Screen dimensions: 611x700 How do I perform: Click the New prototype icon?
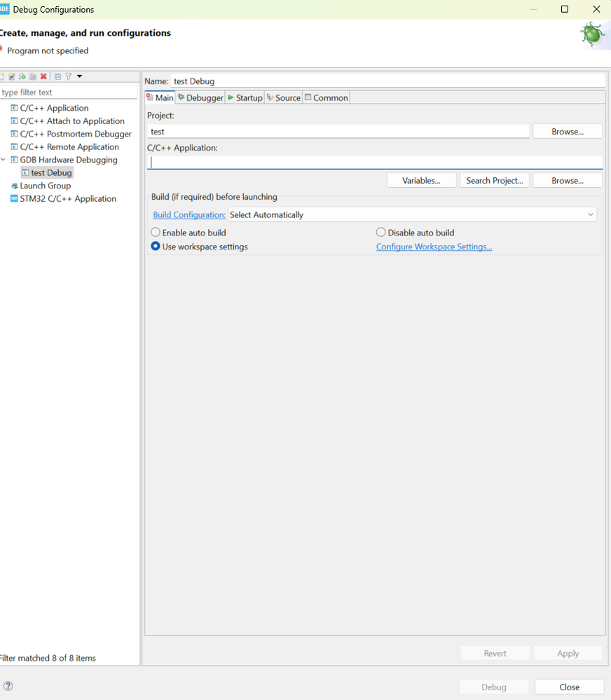pos(12,76)
